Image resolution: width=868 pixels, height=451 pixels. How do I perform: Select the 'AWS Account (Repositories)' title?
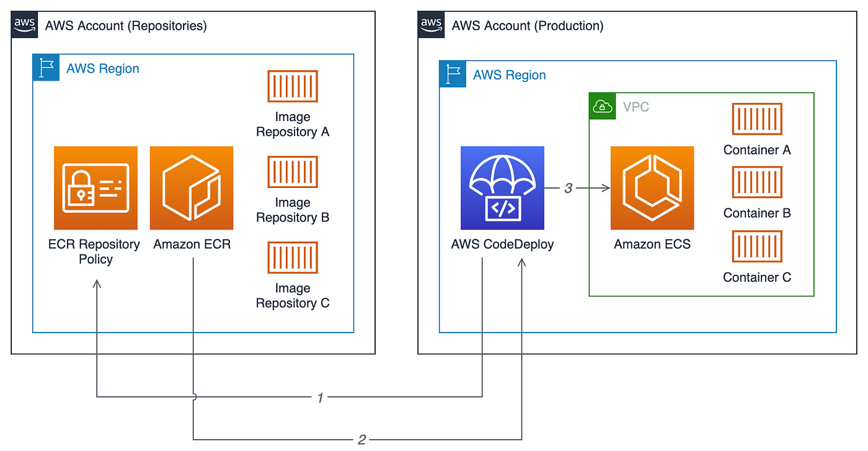126,25
